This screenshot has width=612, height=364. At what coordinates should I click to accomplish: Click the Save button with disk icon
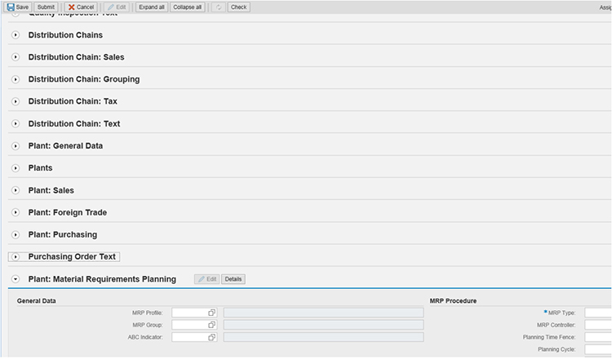click(x=17, y=7)
